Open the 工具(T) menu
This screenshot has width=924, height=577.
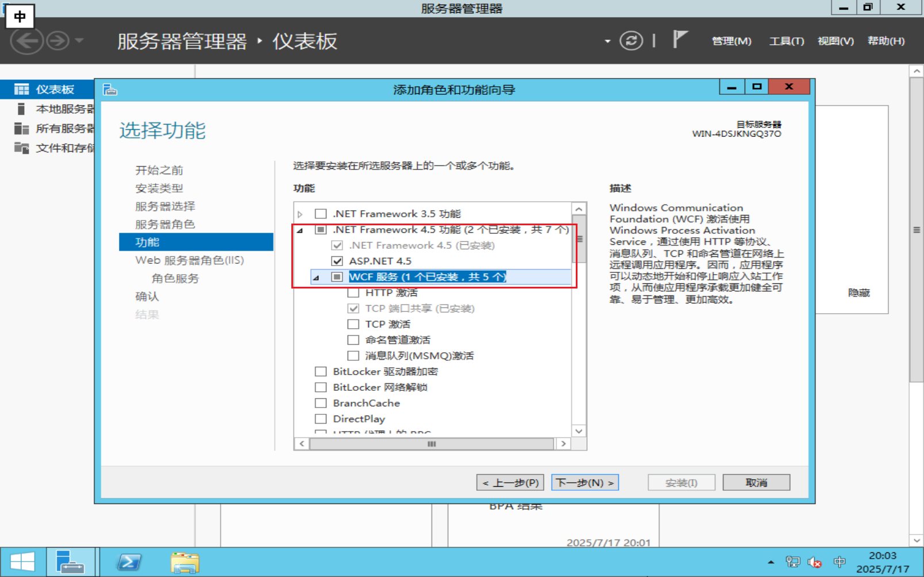click(x=786, y=41)
